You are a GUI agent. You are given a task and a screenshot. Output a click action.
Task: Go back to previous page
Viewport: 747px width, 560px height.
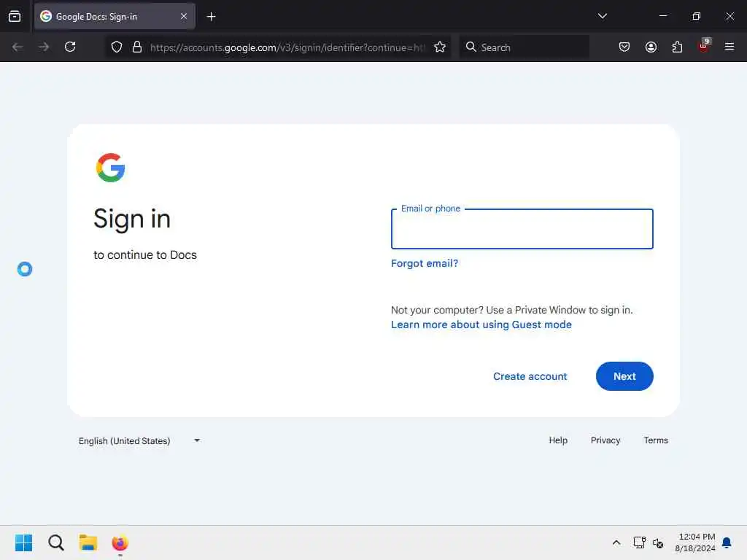click(18, 47)
